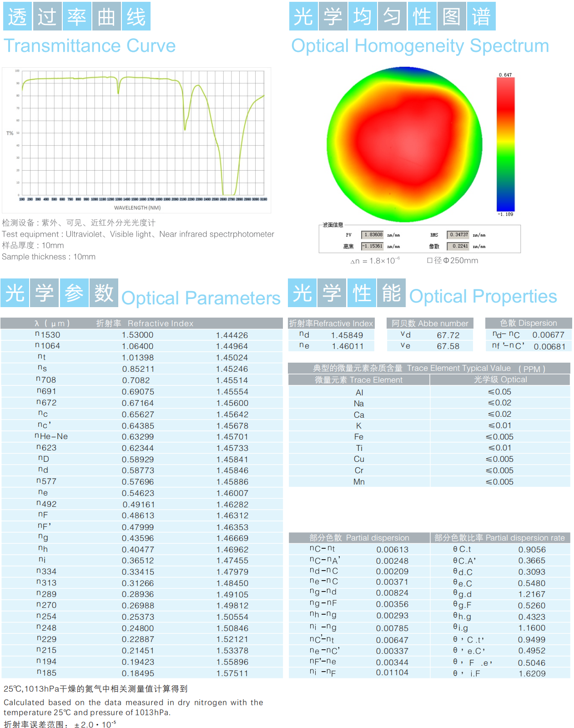Click the Partial dispersion rate header
Viewport: 574px width, 728px height.
pos(499,538)
